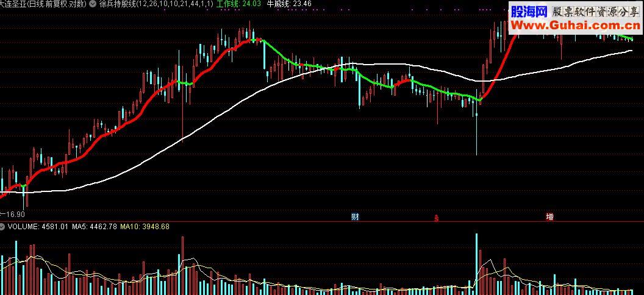Click the 财 financial marker icon
The width and height of the screenshot is (644, 295).
[x=355, y=216]
